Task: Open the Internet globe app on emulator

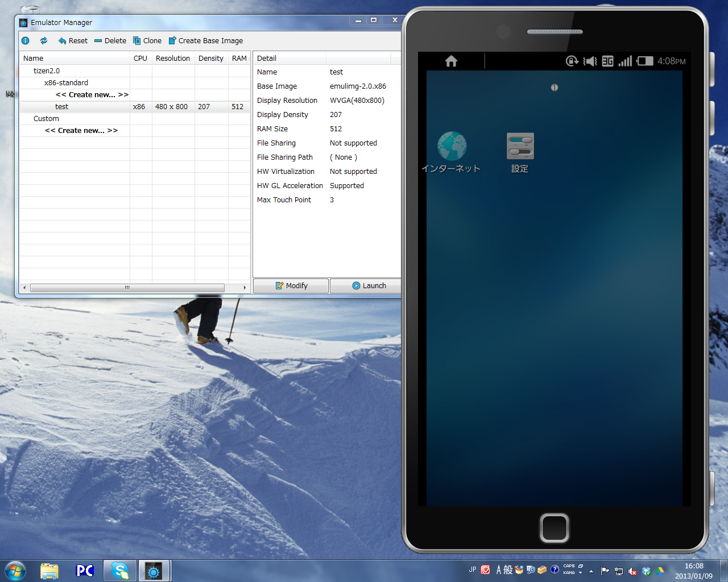Action: 452,147
